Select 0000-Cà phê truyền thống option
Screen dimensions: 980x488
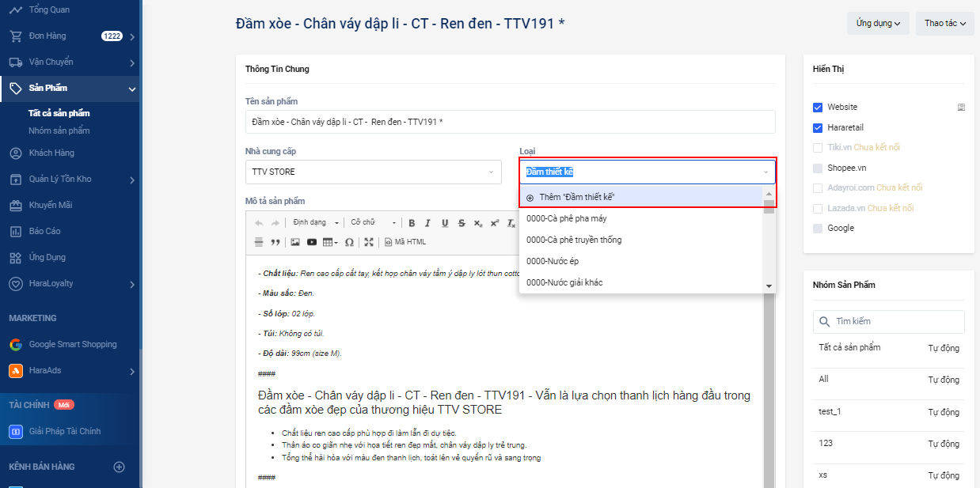point(641,240)
